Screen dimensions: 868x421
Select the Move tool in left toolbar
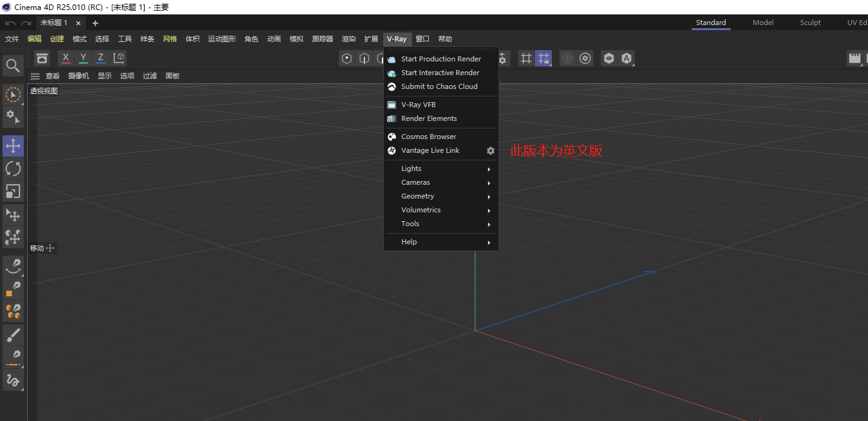click(x=13, y=146)
